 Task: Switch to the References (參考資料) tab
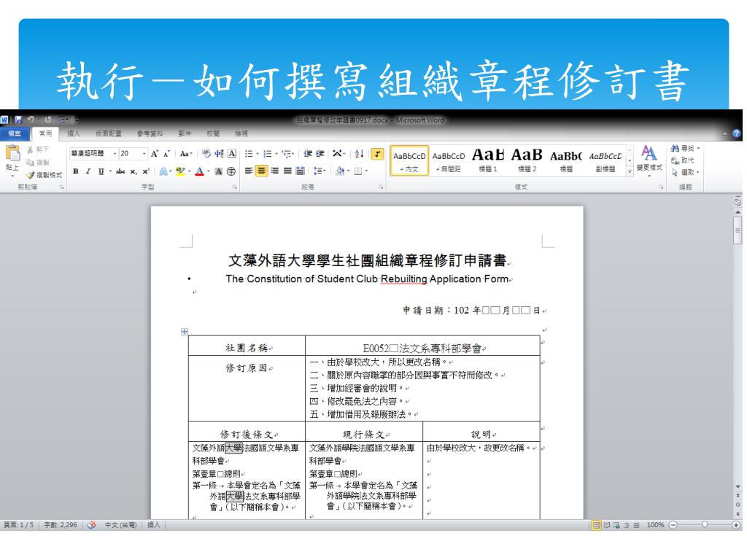[150, 134]
